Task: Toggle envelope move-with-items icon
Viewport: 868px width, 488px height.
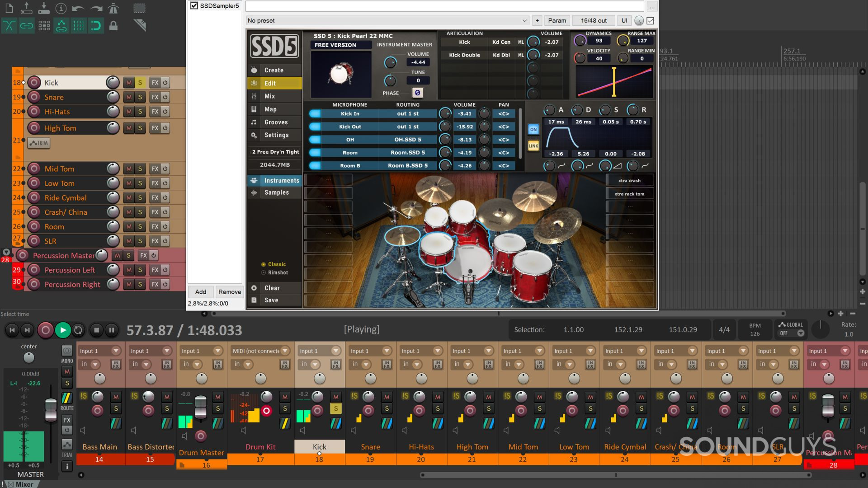Action: pos(61,26)
